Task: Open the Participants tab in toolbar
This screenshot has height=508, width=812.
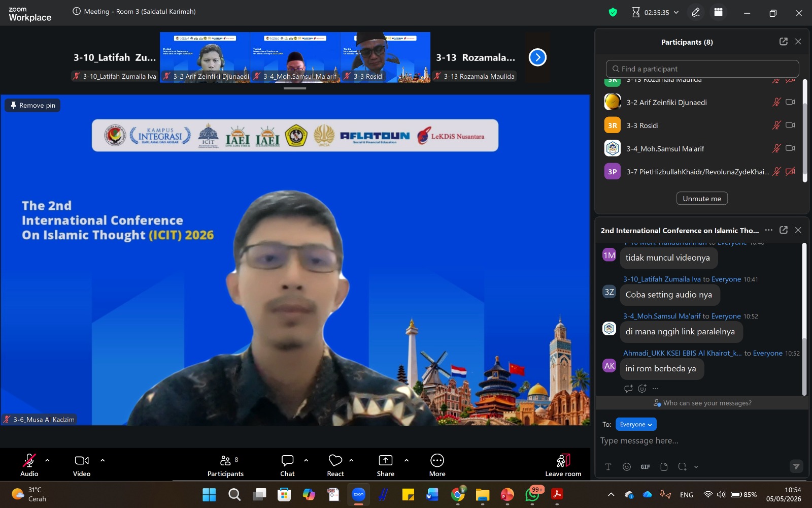Action: [225, 465]
